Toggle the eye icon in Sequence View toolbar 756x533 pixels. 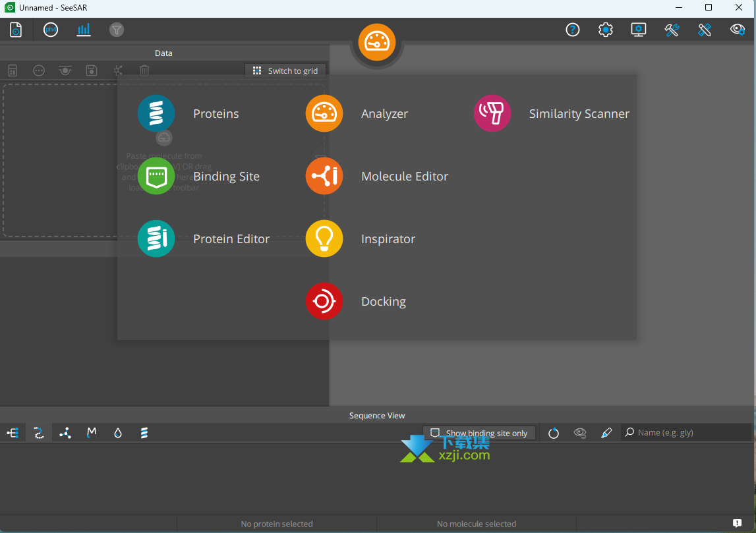point(580,433)
